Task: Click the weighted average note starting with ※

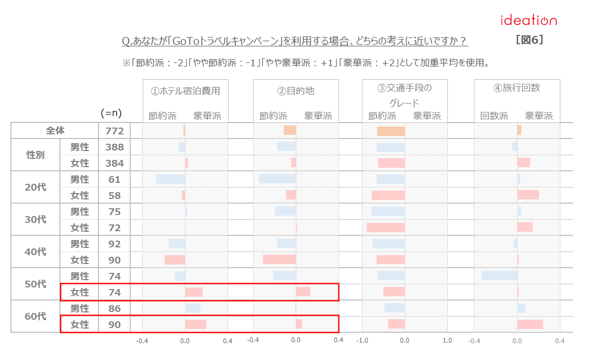Action: pos(307,62)
